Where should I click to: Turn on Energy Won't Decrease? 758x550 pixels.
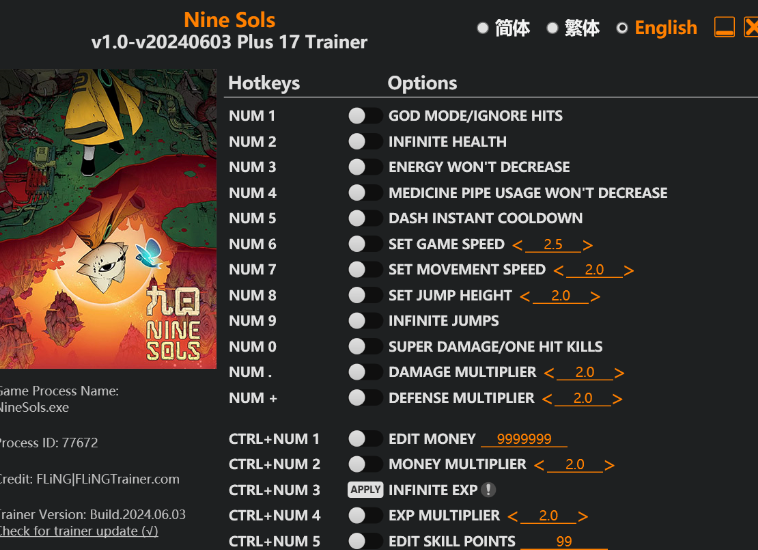coord(365,167)
